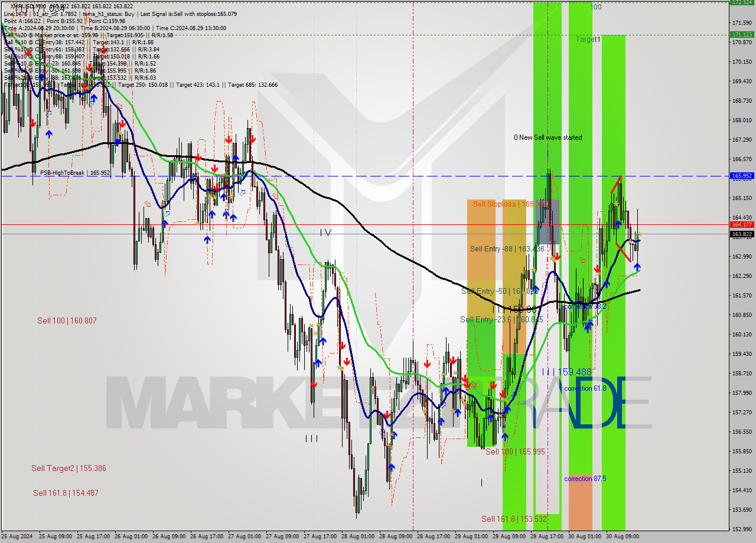Click the 'correction 38.2' label
Viewport: 756px width, 543px height.
coord(585,306)
